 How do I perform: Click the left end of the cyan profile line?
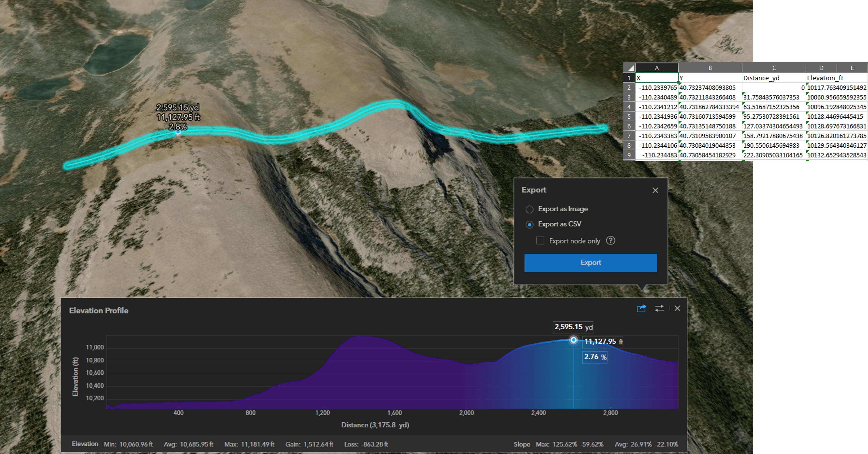pos(67,165)
